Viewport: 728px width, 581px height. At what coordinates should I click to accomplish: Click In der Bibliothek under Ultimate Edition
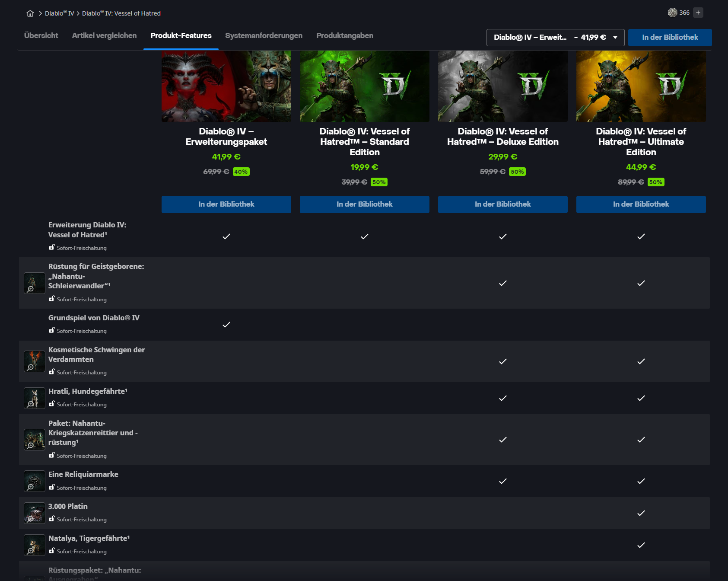pos(641,204)
